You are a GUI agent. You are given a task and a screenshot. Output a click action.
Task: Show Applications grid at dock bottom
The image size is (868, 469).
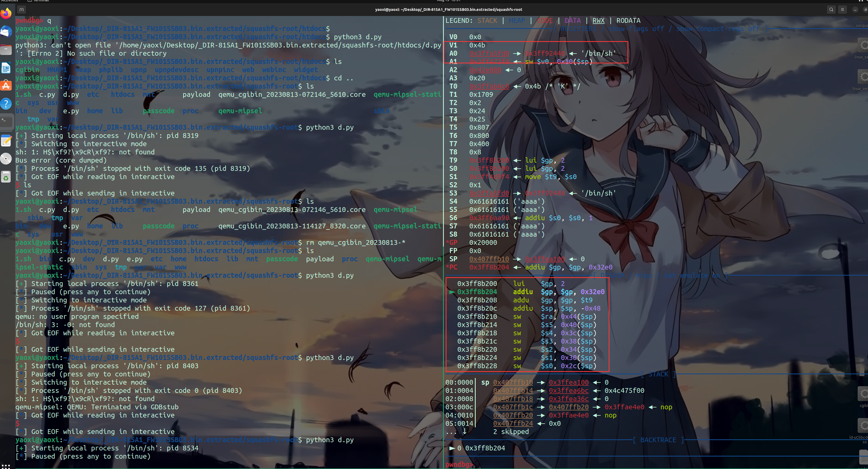6,466
